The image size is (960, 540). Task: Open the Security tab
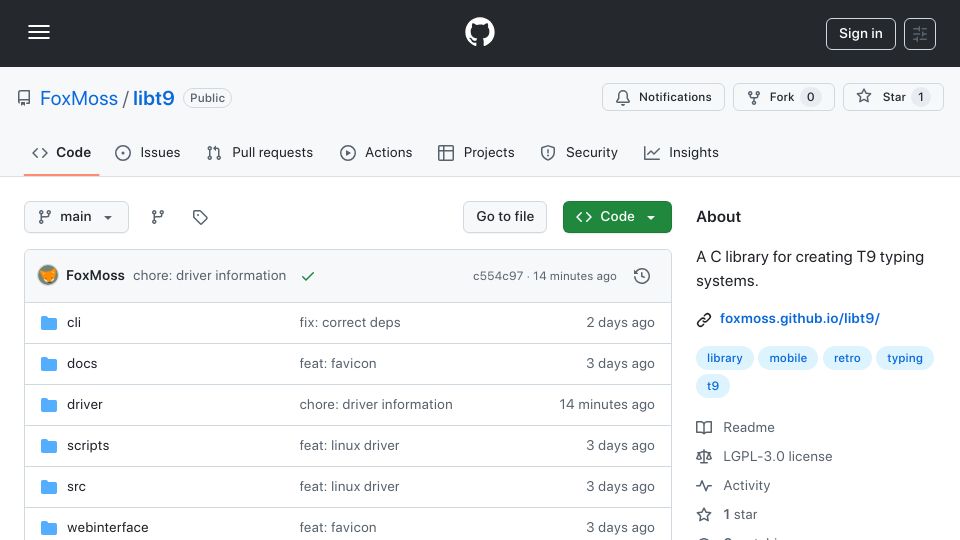point(579,152)
